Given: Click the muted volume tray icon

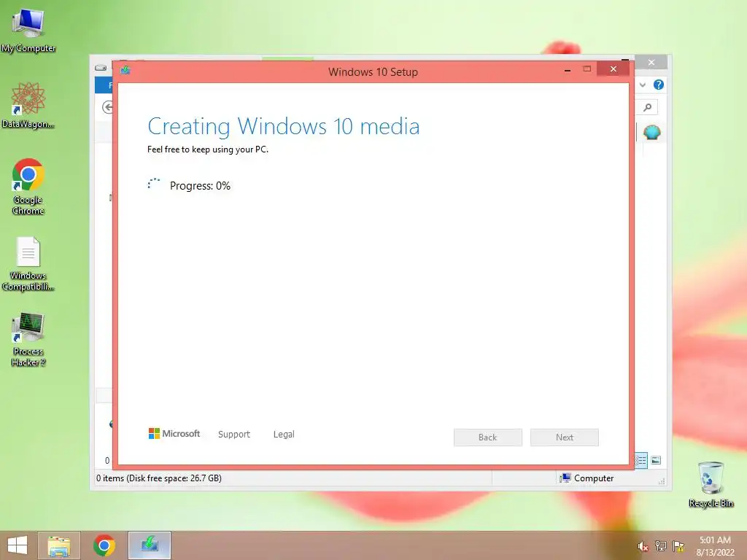Looking at the screenshot, I should tap(643, 547).
